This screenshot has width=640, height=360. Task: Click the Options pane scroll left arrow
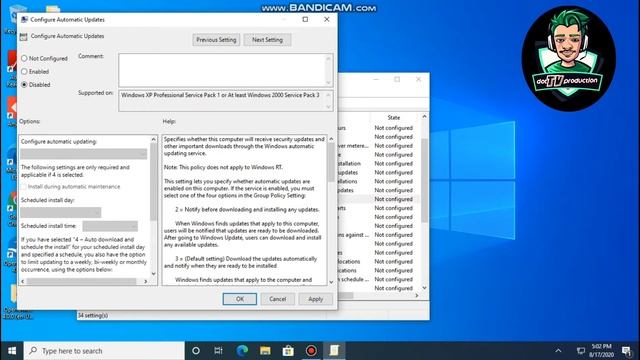pyautogui.click(x=22, y=281)
